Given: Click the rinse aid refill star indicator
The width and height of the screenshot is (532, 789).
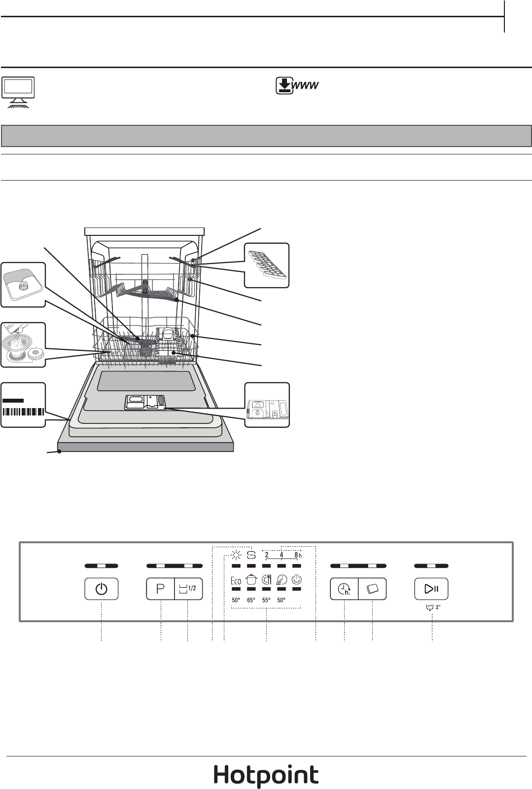Looking at the screenshot, I should [236, 555].
